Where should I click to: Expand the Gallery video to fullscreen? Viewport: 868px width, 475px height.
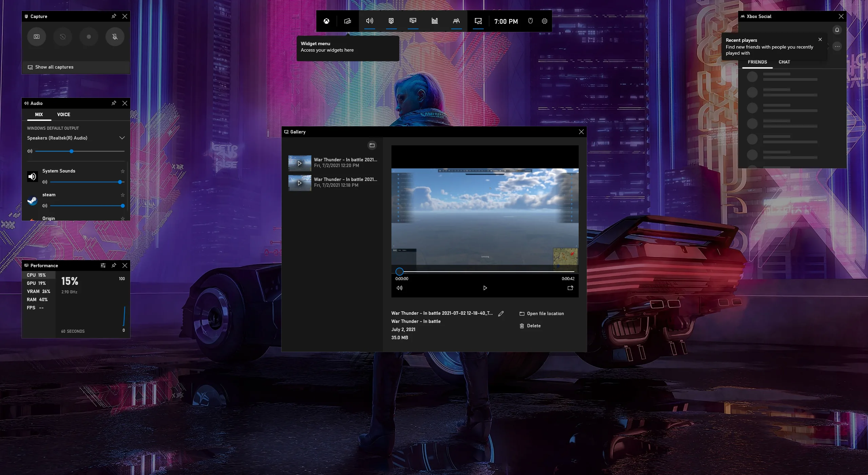571,288
